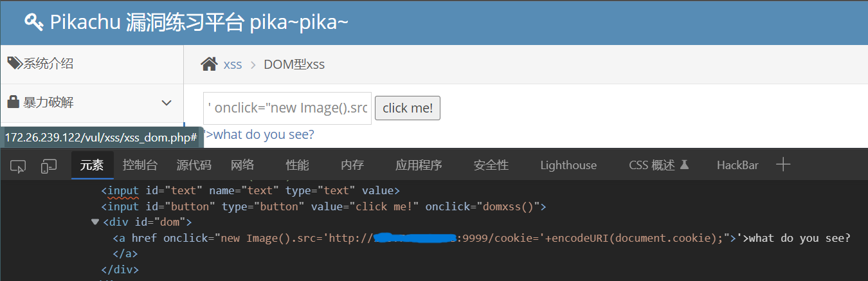The image size is (868, 281).
Task: Select the a href onclick element line
Action: pyautogui.click(x=482, y=238)
